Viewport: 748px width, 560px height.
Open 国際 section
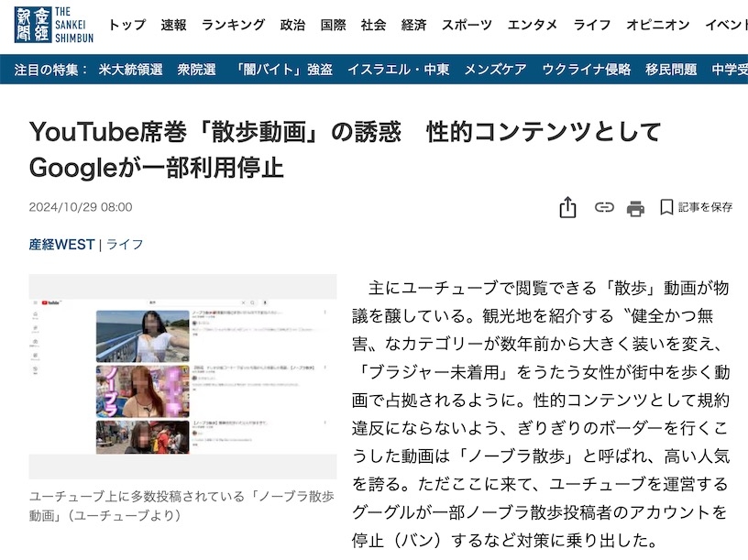tap(333, 25)
